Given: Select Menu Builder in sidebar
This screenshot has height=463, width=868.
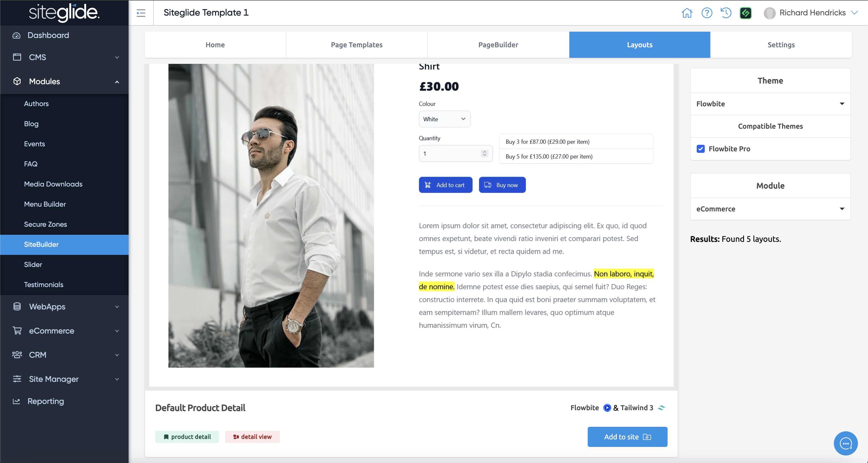Looking at the screenshot, I should coord(45,204).
